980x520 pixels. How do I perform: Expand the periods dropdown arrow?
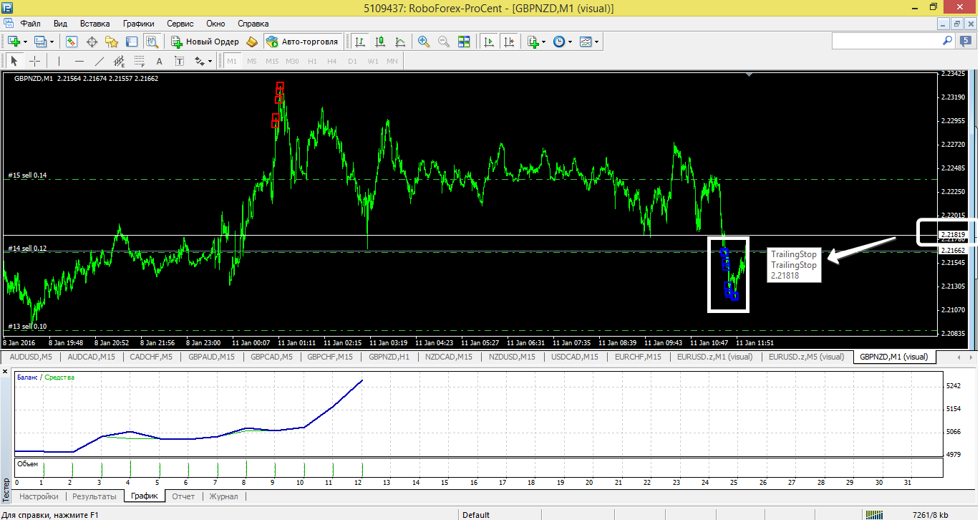pos(571,42)
